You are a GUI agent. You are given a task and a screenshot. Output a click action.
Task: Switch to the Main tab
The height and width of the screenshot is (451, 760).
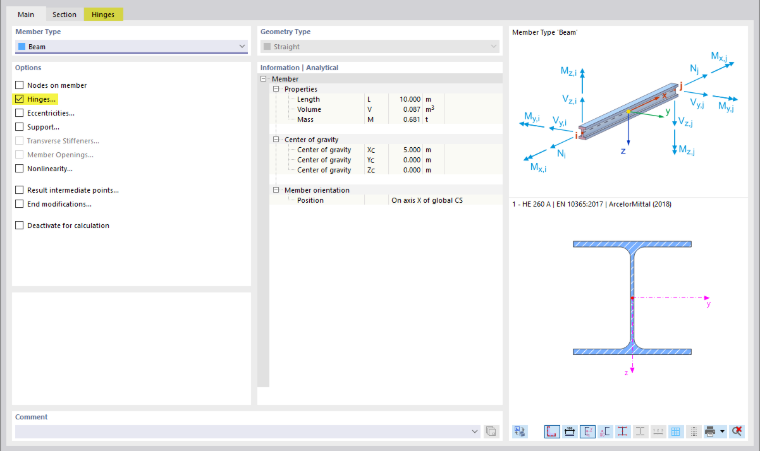pos(26,15)
